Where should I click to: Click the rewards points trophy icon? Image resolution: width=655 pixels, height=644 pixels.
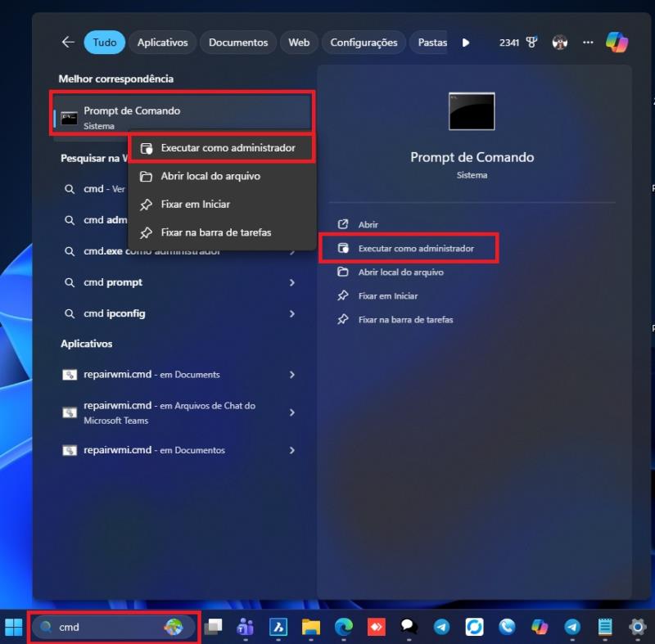pyautogui.click(x=531, y=43)
